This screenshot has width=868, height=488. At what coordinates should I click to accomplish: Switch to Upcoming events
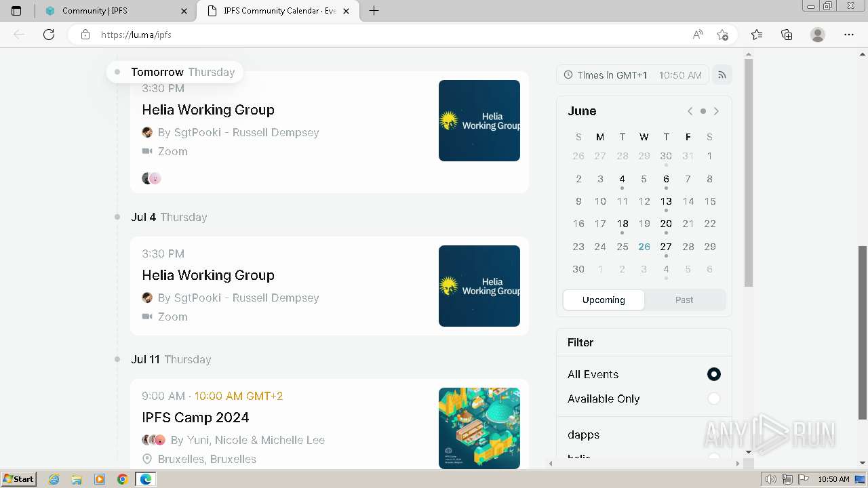pos(604,300)
